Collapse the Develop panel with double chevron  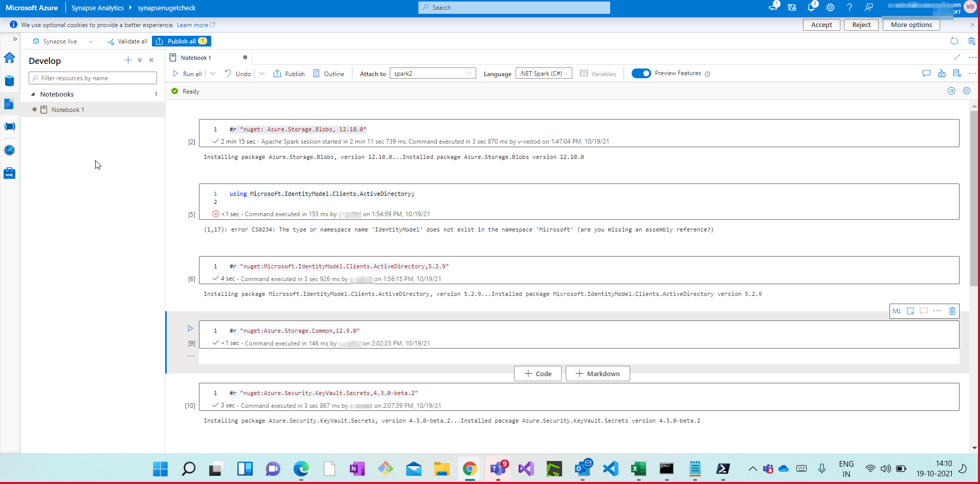[x=151, y=60]
